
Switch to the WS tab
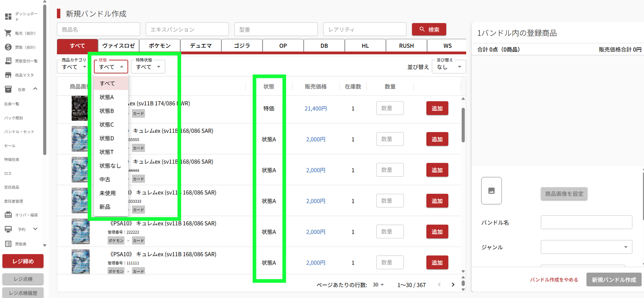[447, 46]
